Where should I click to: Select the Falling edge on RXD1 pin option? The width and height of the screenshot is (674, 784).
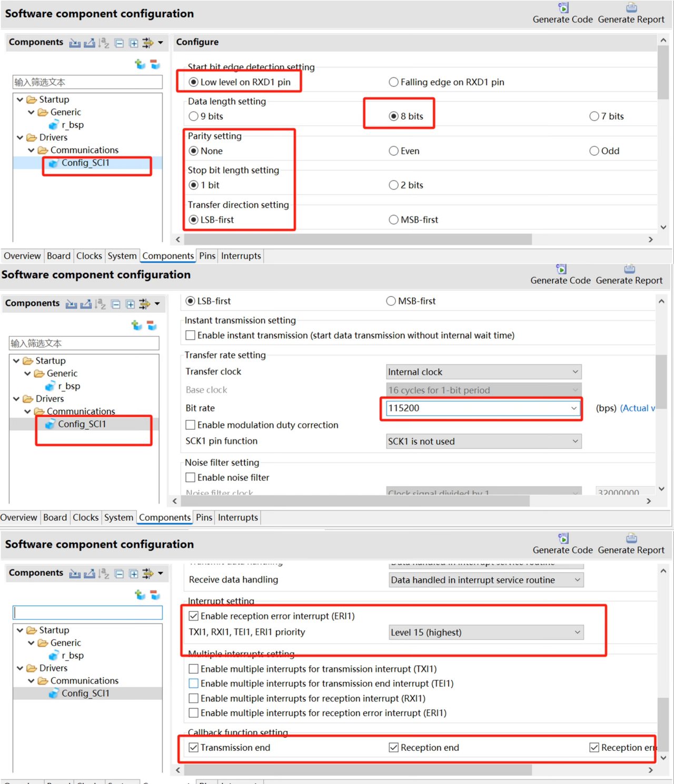447,82
